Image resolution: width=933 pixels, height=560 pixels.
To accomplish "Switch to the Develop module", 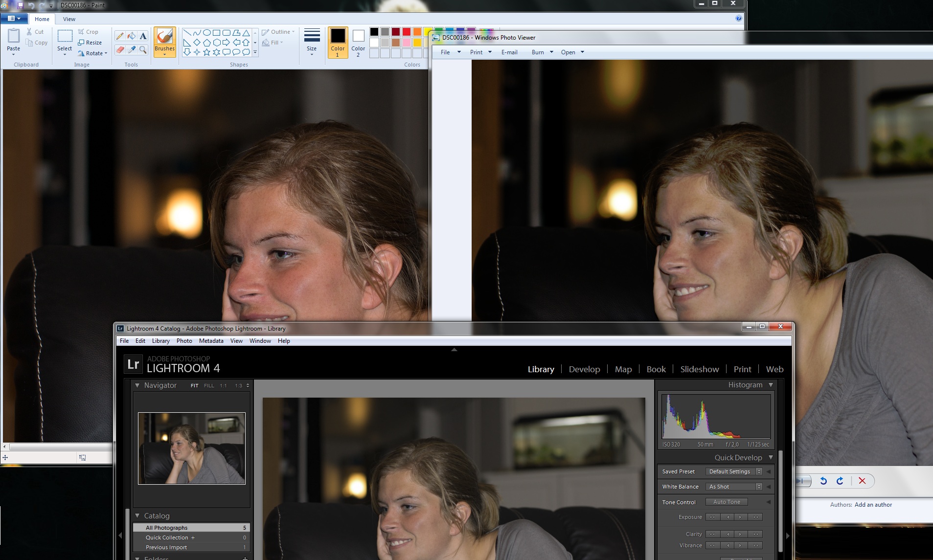I will [584, 369].
